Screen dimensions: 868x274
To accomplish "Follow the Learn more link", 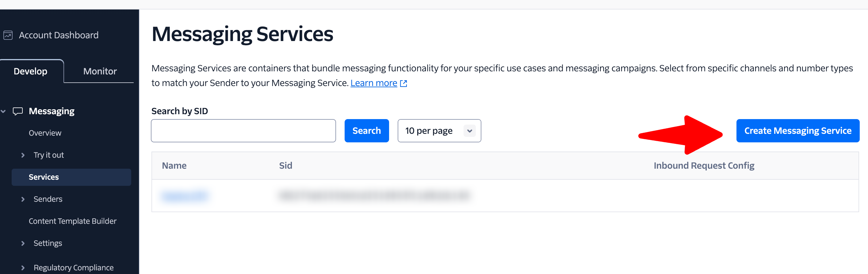I will pyautogui.click(x=373, y=83).
